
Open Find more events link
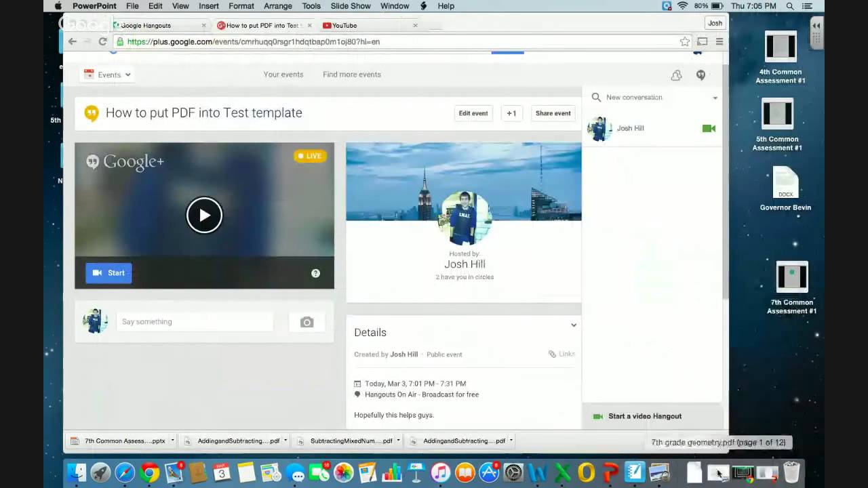352,75
